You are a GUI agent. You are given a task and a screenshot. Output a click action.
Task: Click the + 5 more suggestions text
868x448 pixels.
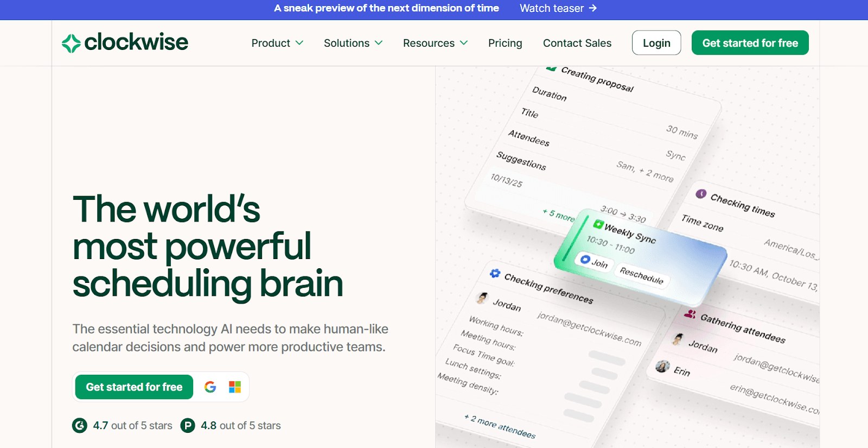tap(559, 215)
